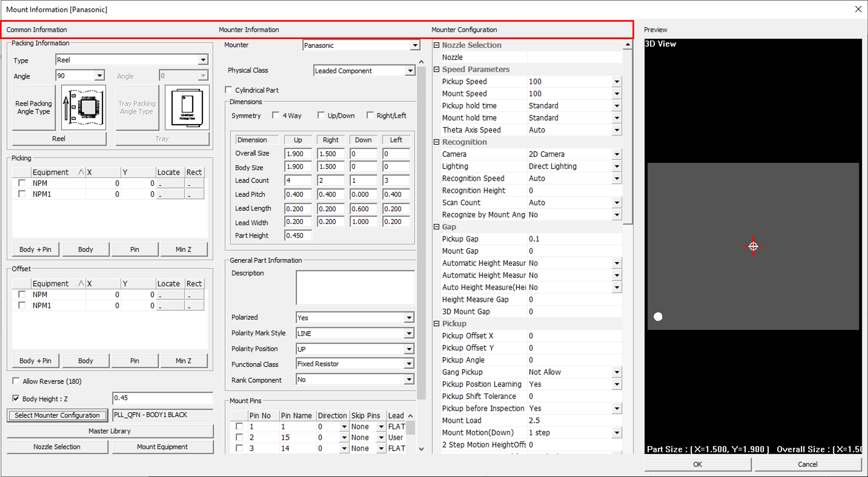The width and height of the screenshot is (868, 477).
Task: Click the white polarity dot in preview
Action: click(x=658, y=316)
